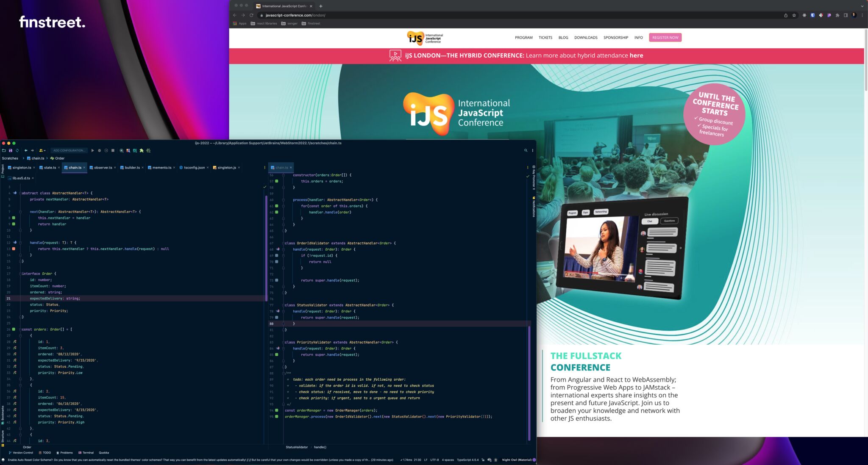Click gutter breakpoint marker on line 13
This screenshot has width=868, height=465.
tap(14, 249)
